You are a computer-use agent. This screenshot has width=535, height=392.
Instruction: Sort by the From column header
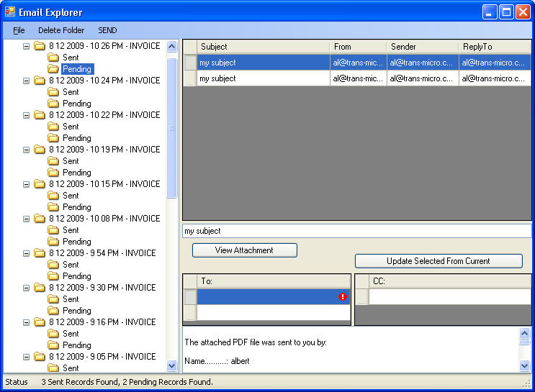(x=359, y=47)
